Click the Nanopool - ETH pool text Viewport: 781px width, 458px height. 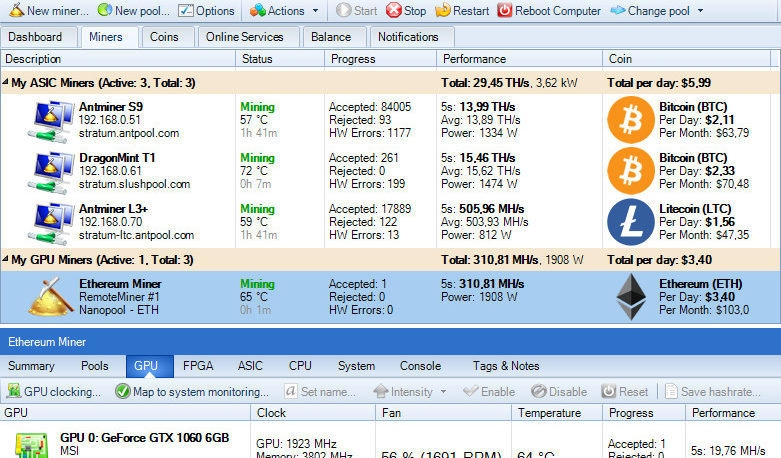point(119,310)
